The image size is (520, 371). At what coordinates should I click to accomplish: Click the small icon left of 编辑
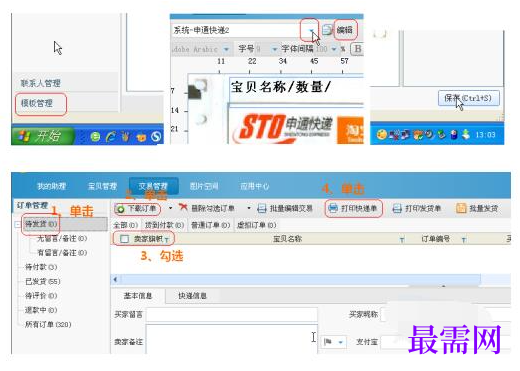pyautogui.click(x=327, y=30)
